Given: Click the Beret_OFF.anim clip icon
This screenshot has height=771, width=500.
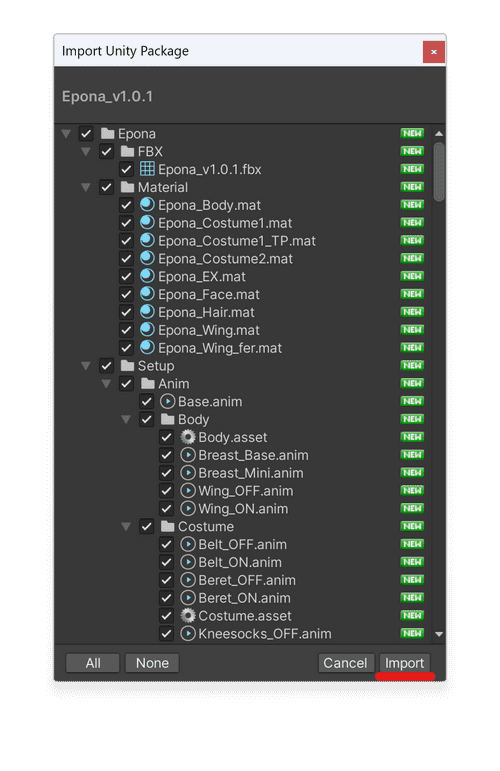Looking at the screenshot, I should coord(188,580).
